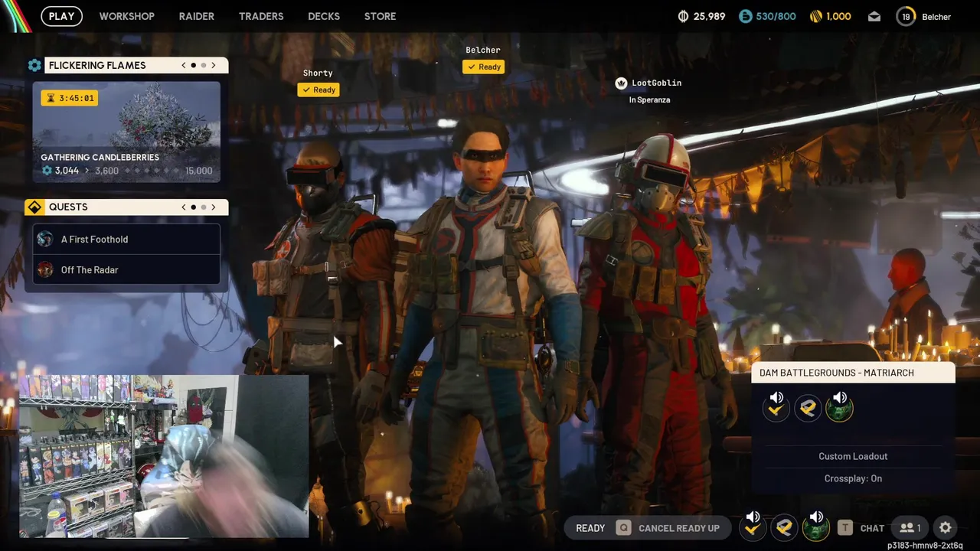Image resolution: width=980 pixels, height=551 pixels.
Task: Click the Flickering Flames flower icon
Action: pos(34,66)
